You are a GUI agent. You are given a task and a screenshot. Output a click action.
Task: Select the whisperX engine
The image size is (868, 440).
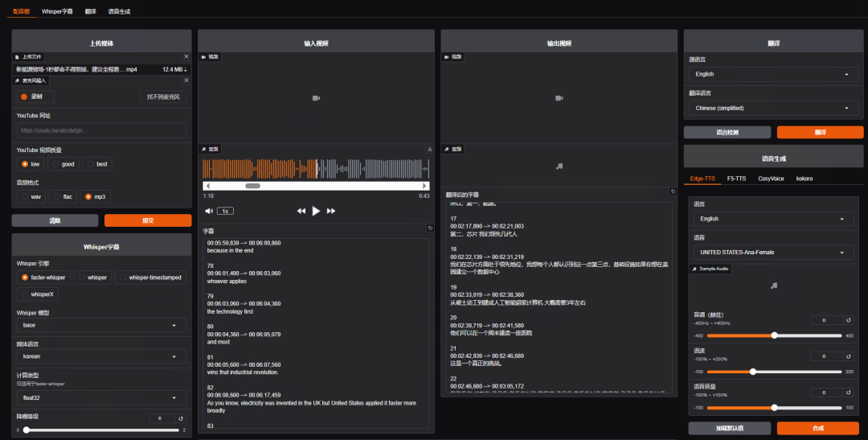tap(38, 294)
